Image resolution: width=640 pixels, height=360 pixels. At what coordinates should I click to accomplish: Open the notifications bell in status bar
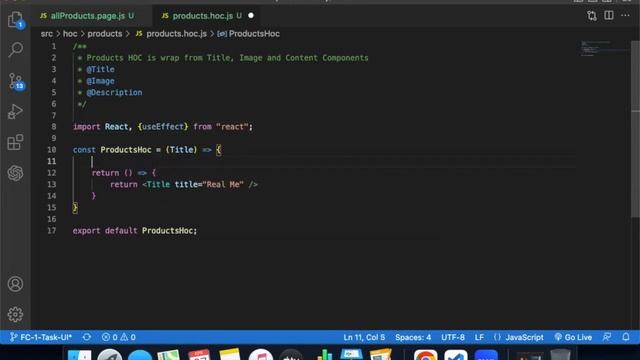[x=626, y=337]
